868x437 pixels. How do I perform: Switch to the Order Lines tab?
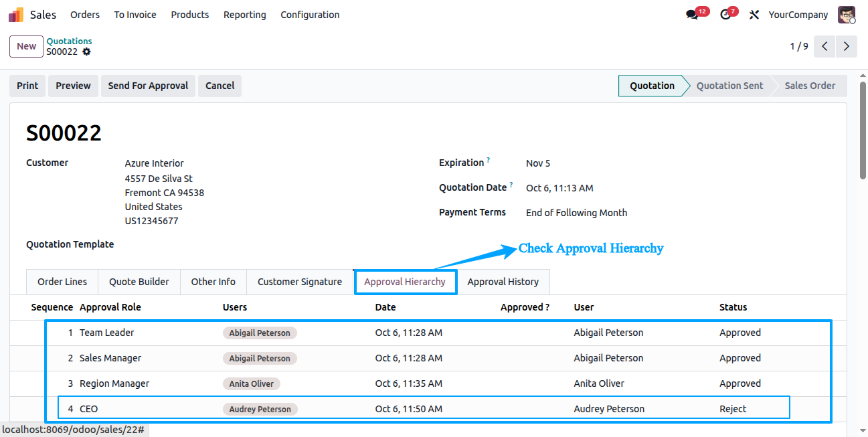pyautogui.click(x=62, y=282)
